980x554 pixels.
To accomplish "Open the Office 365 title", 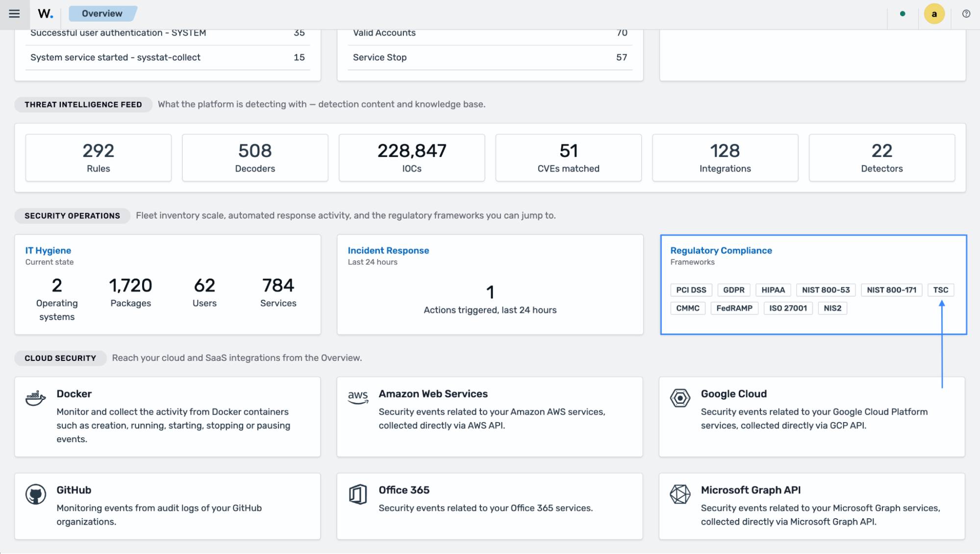I will tap(404, 490).
